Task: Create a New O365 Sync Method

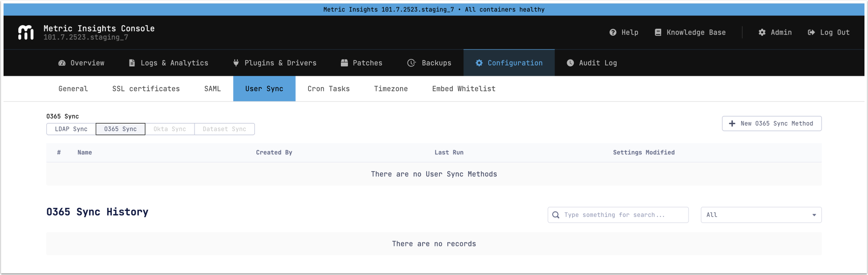Action: click(772, 124)
